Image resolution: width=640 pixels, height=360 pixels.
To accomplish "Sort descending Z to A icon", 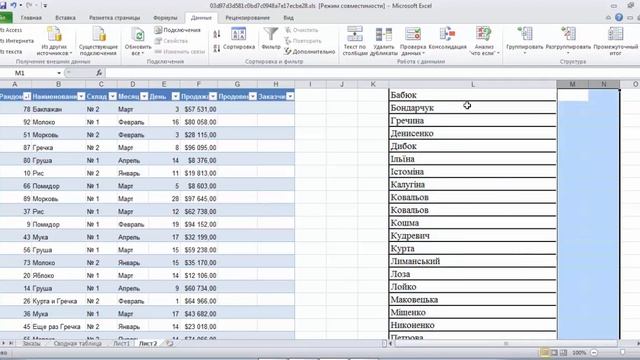I will (x=217, y=48).
